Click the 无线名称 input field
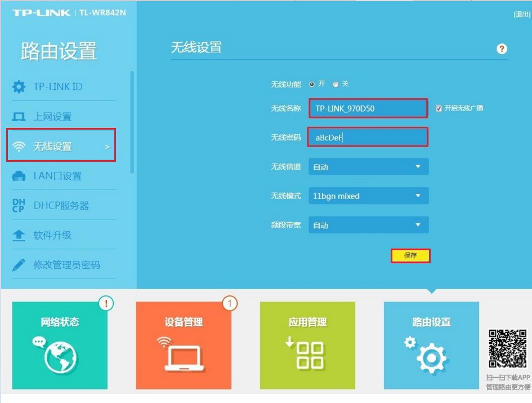Image resolution: width=532 pixels, height=403 pixels. click(368, 108)
